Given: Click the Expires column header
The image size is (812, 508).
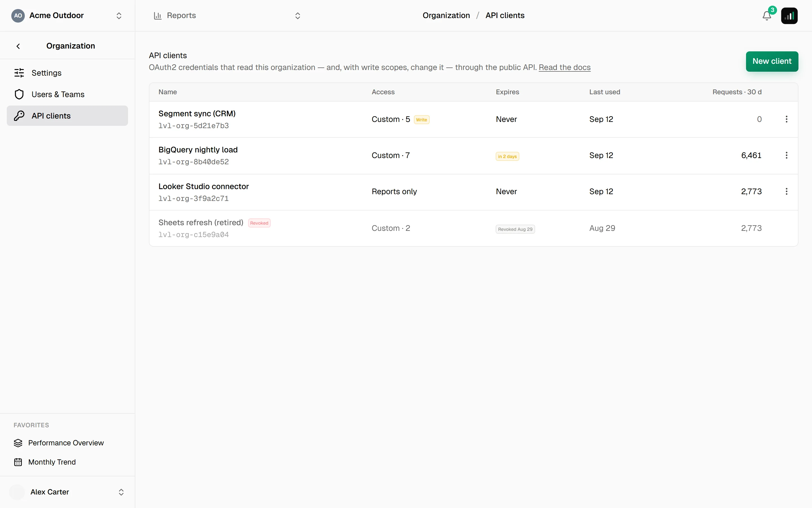Looking at the screenshot, I should (x=507, y=92).
